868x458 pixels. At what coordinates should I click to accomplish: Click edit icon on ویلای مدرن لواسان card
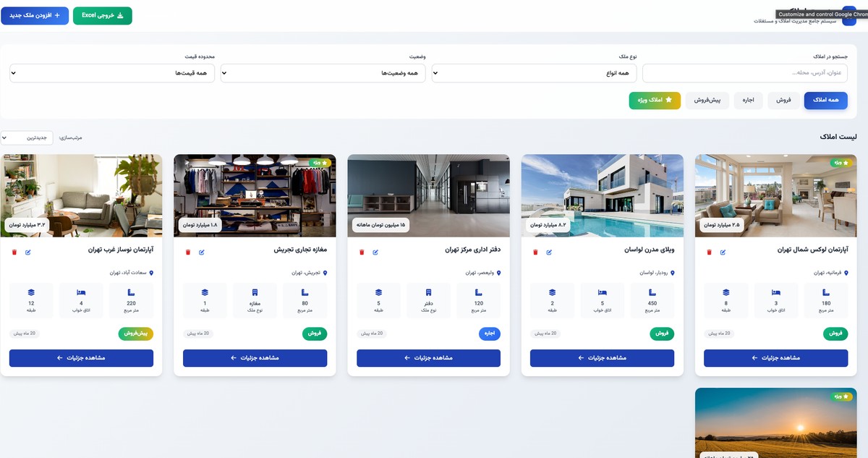tap(549, 253)
